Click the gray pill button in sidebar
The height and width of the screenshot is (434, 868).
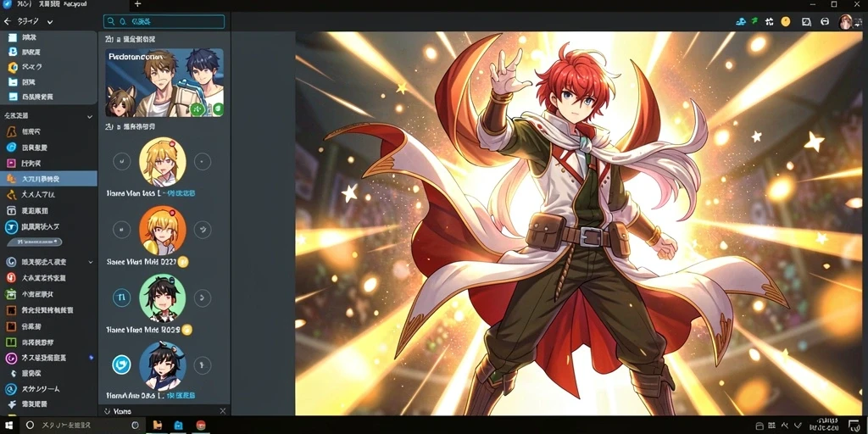pyautogui.click(x=34, y=242)
